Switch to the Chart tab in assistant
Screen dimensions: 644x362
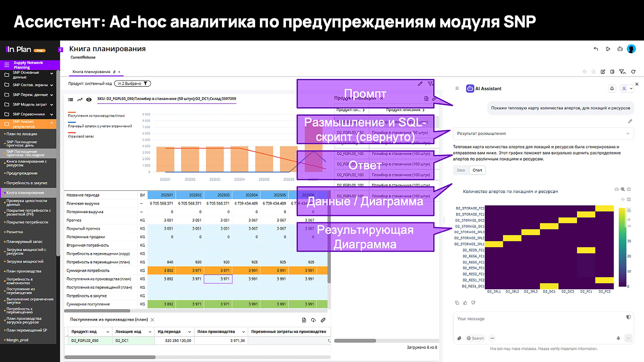(477, 170)
